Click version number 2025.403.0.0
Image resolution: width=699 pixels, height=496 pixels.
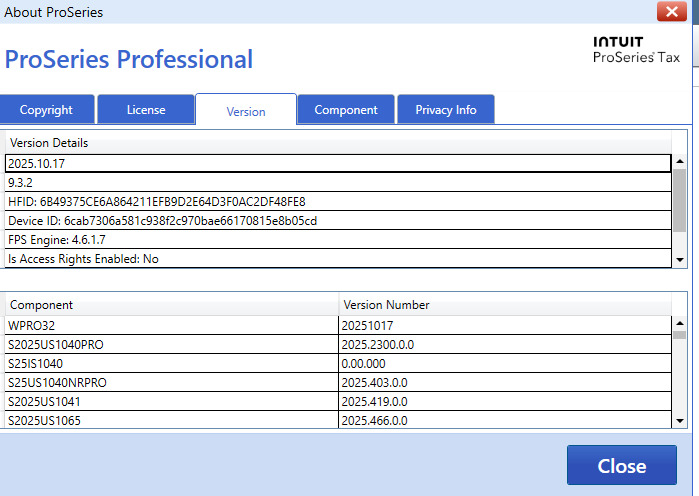tap(505, 383)
